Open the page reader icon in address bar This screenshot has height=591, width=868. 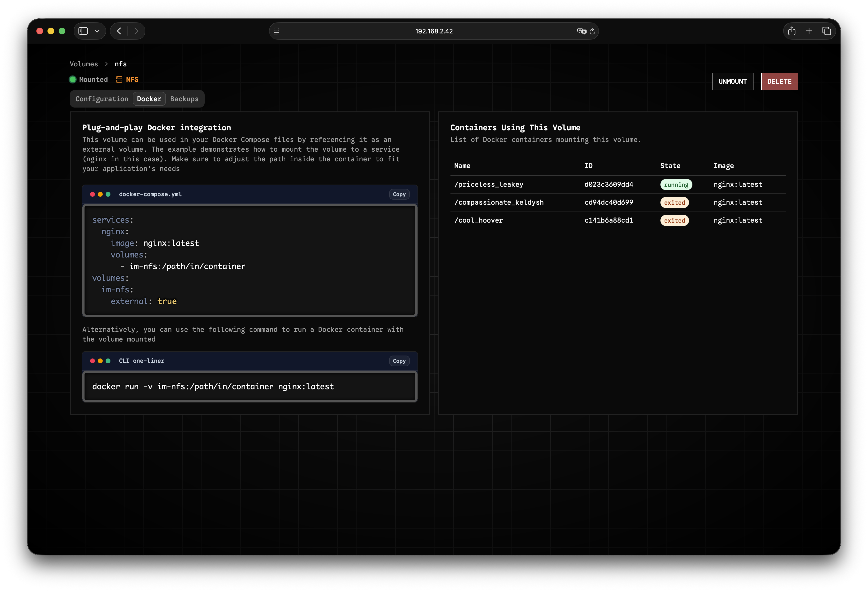[x=276, y=31]
